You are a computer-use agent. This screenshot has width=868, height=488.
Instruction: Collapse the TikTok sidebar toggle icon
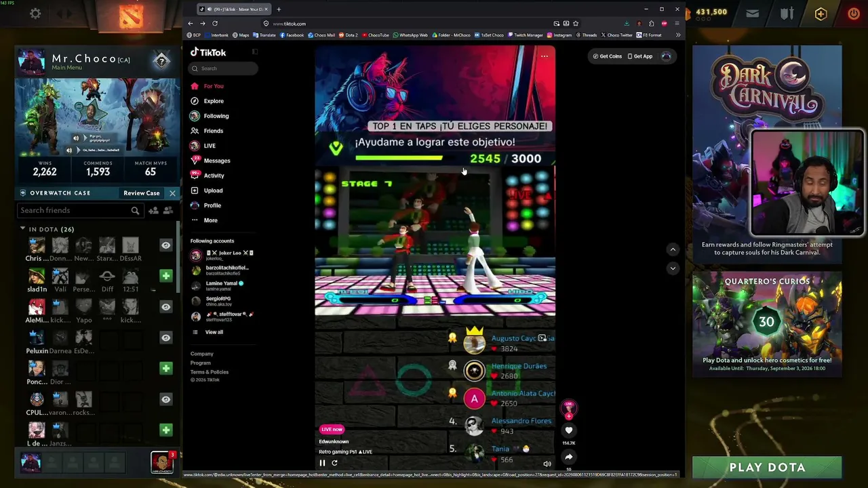[x=255, y=52]
